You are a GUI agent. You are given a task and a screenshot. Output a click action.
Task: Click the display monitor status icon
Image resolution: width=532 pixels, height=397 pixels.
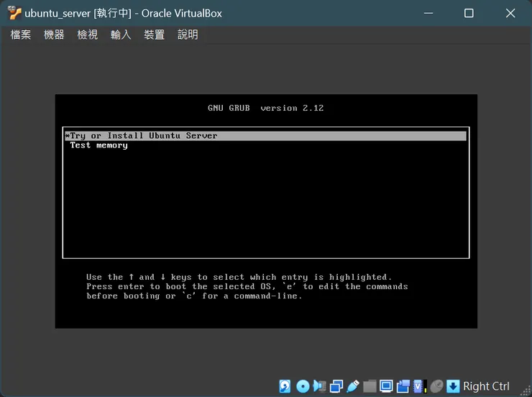click(x=386, y=386)
